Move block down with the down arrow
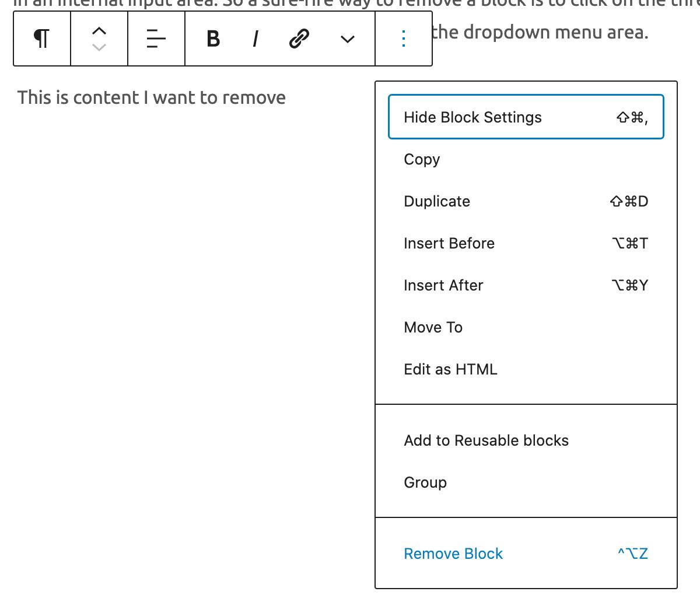 tap(99, 47)
